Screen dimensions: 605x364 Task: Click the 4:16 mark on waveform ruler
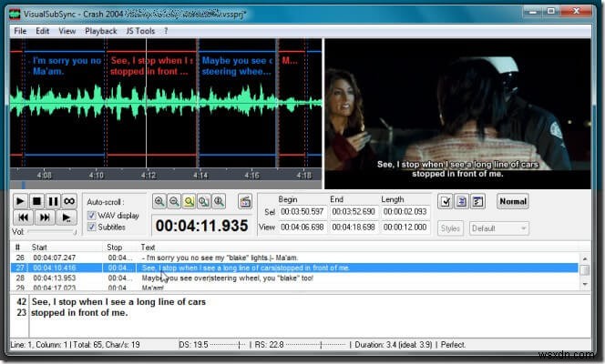(252, 176)
